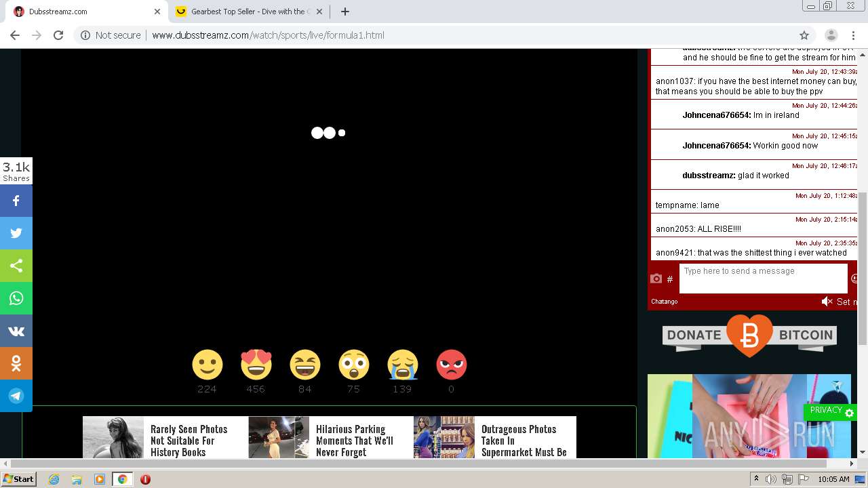Open Outrageous Photos Taken In Supermarket ad
The width and height of the screenshot is (868, 488).
tap(524, 441)
